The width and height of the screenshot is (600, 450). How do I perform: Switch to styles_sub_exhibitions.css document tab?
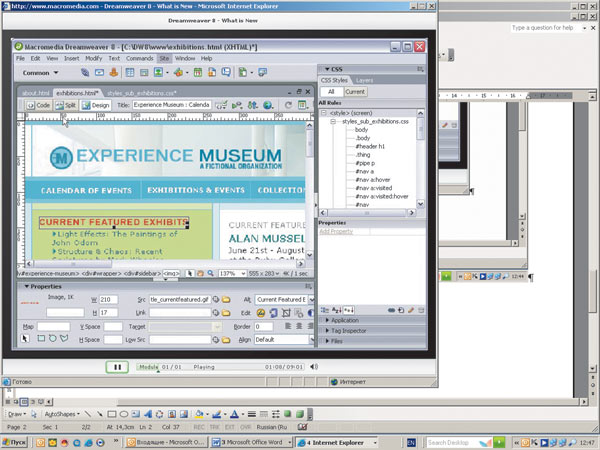pyautogui.click(x=141, y=93)
